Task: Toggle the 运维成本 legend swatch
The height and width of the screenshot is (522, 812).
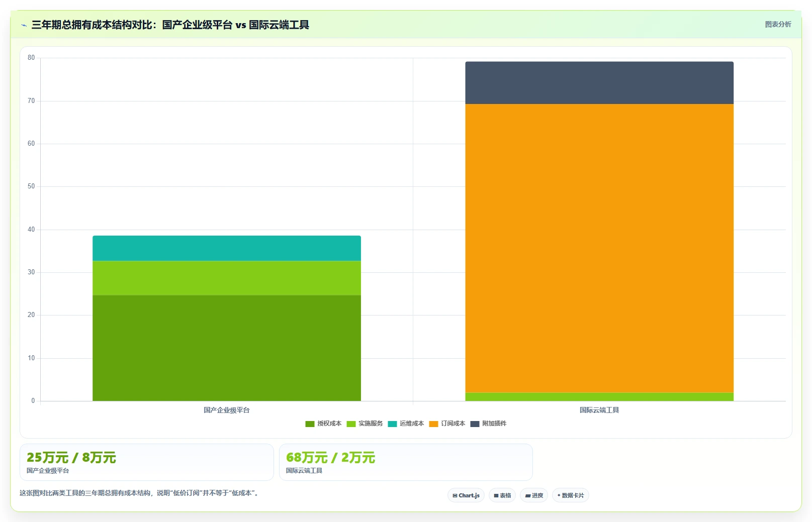Action: click(392, 424)
